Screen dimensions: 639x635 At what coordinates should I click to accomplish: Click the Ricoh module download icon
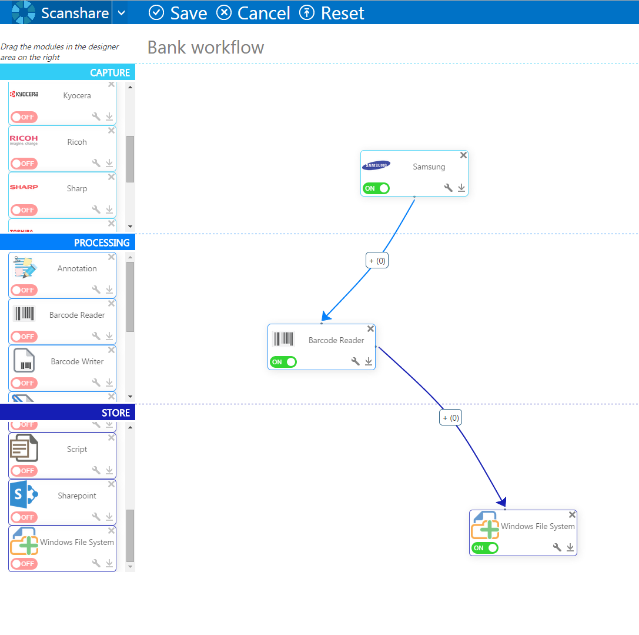109,163
